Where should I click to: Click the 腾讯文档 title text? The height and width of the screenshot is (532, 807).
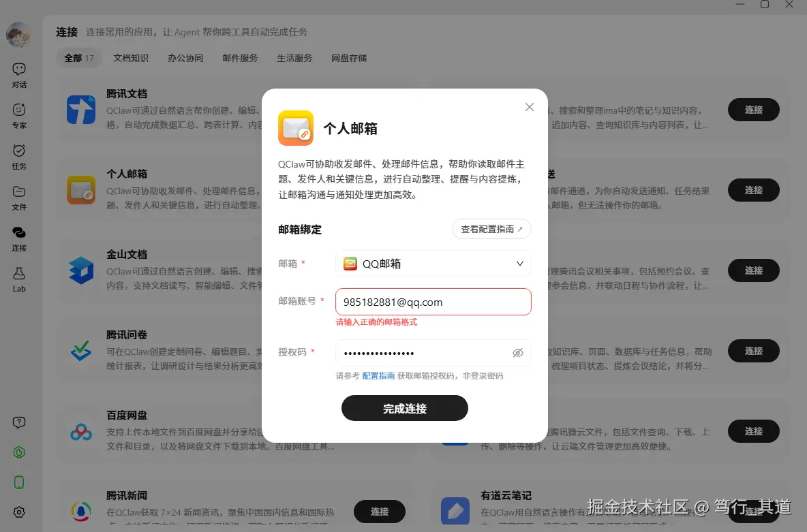127,93
